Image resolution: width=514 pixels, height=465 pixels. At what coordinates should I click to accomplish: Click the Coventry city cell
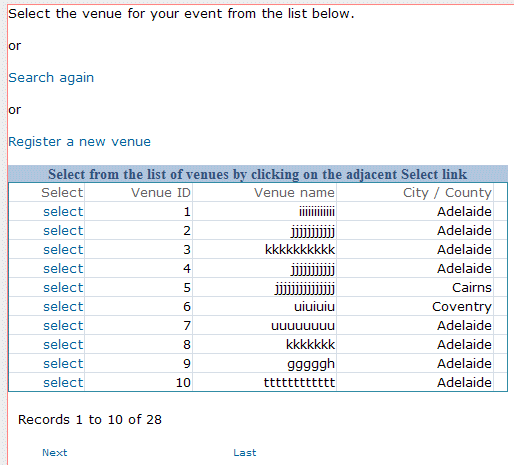pos(462,307)
